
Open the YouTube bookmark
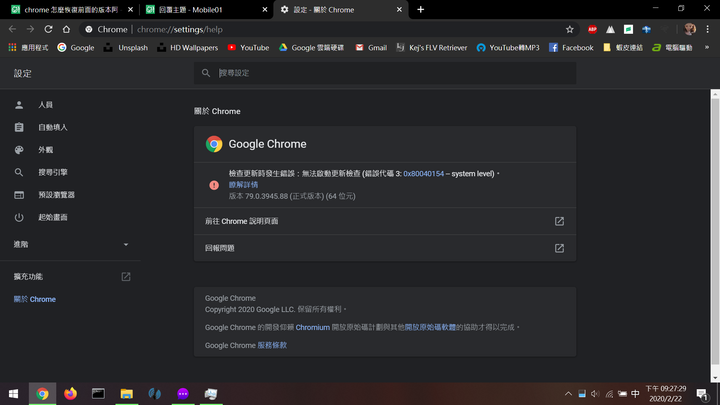pos(248,47)
